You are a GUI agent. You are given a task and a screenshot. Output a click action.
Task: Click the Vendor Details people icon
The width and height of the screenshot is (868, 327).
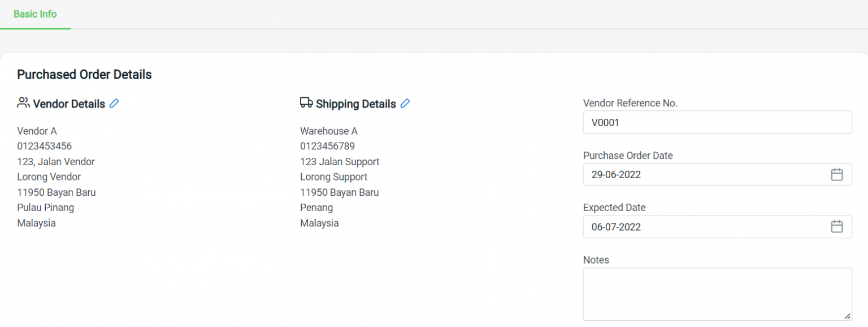[23, 102]
